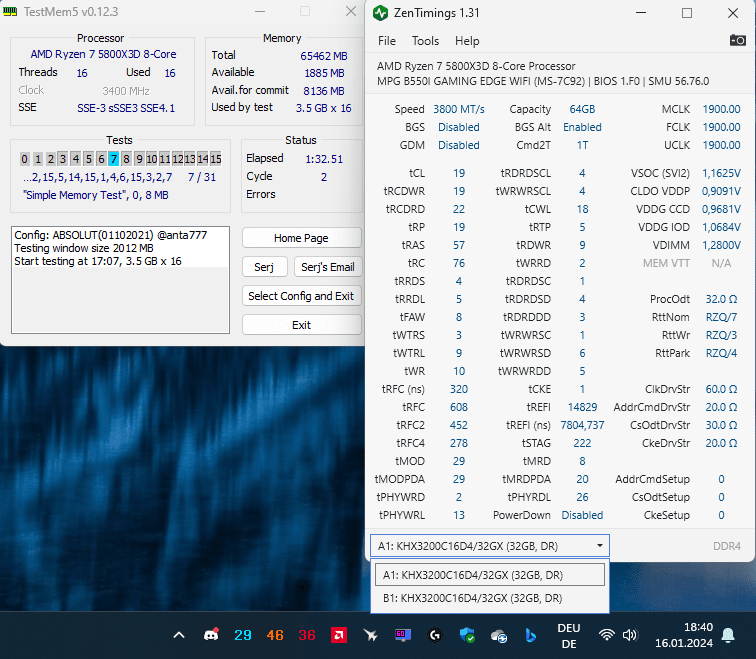The image size is (756, 659).
Task: Click the Serj's Email button
Action: pyautogui.click(x=328, y=267)
